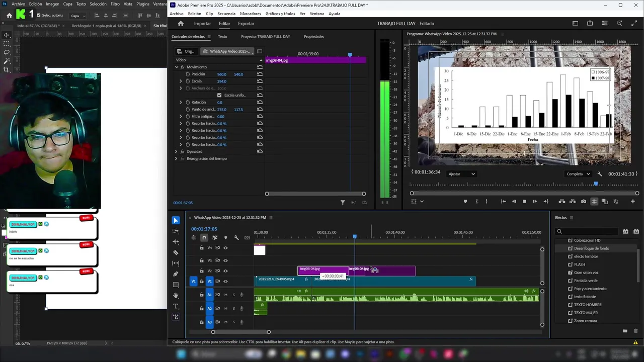Collapse the Movimiento effect group
The height and width of the screenshot is (362, 644).
(176, 67)
